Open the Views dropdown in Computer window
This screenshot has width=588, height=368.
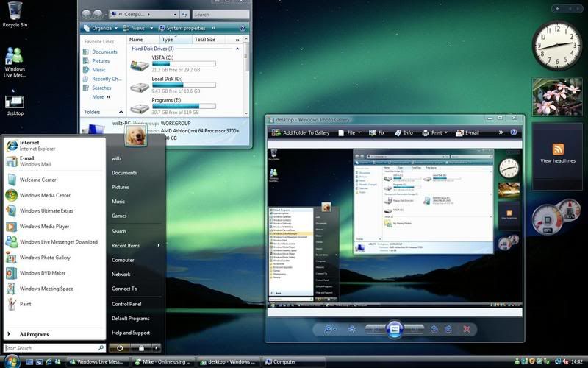pyautogui.click(x=138, y=28)
